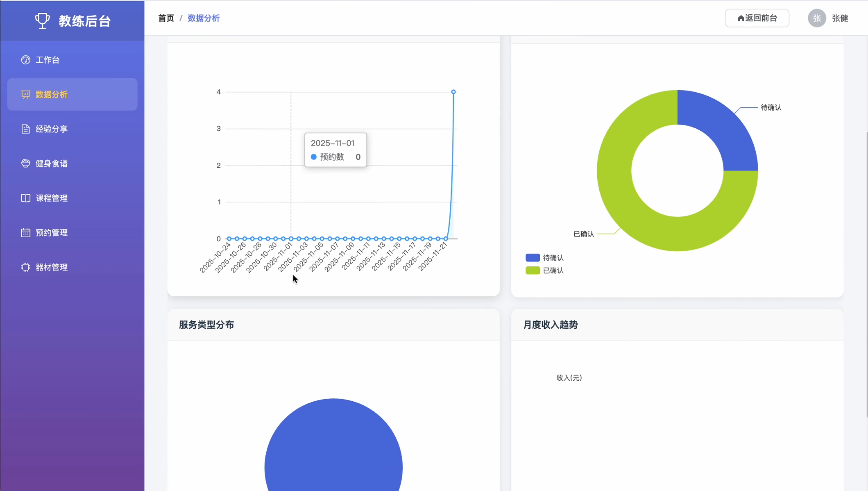The height and width of the screenshot is (491, 868).
Task: Click the trophy logo icon
Action: [x=42, y=20]
